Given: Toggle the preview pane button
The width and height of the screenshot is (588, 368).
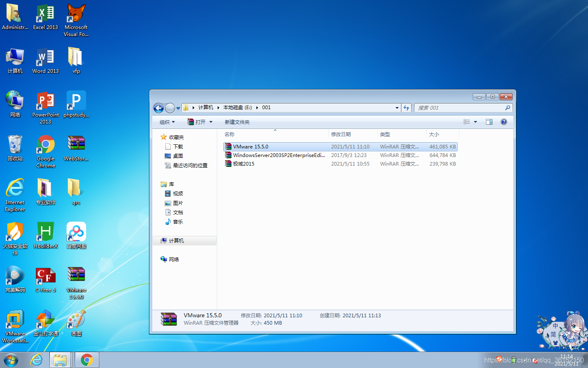Looking at the screenshot, I should click(489, 122).
